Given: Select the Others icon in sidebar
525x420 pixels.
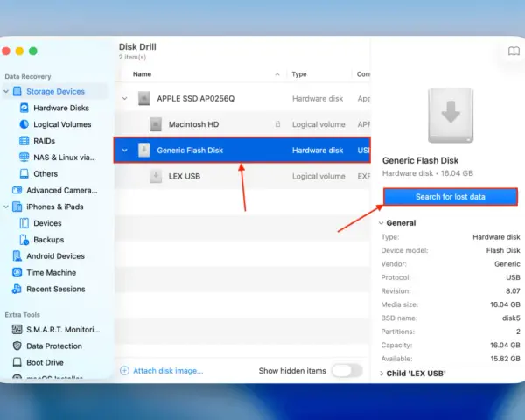Looking at the screenshot, I should tap(24, 173).
